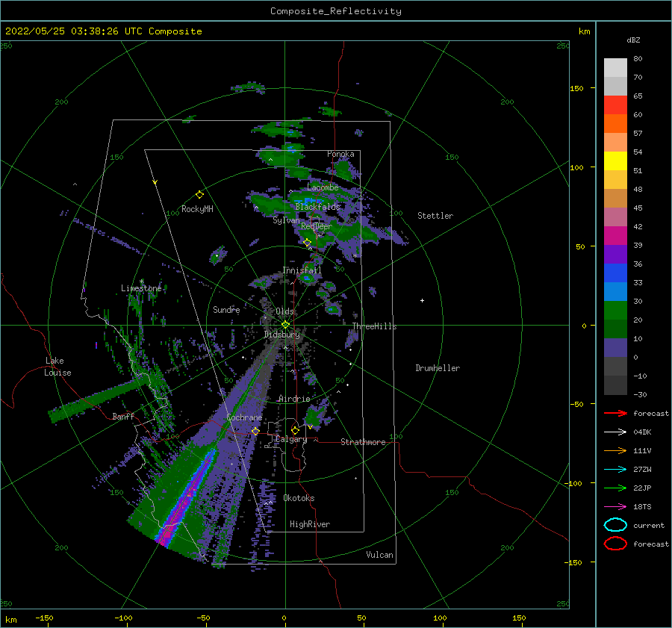
Task: Click the Vulcan town label
Action: 380,555
